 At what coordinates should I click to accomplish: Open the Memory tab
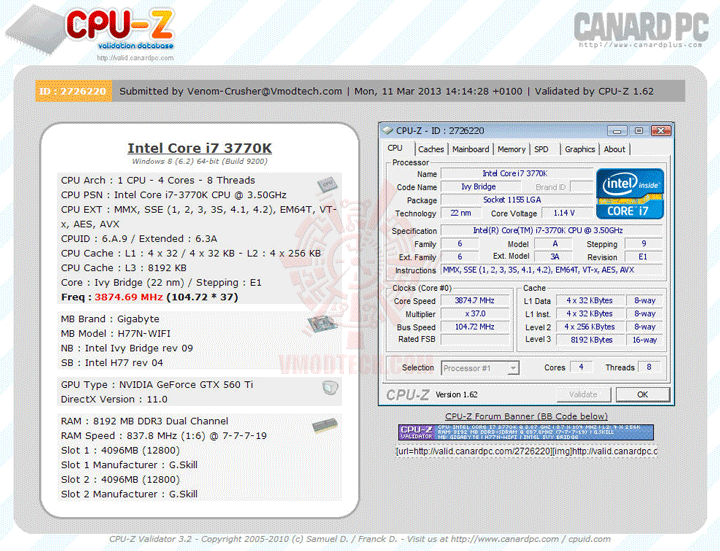511,149
